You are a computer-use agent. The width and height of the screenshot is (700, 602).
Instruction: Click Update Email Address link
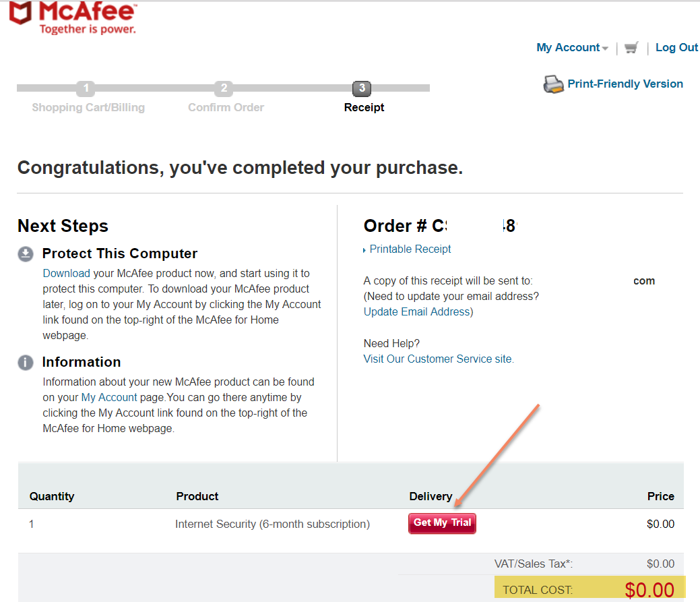click(x=416, y=311)
